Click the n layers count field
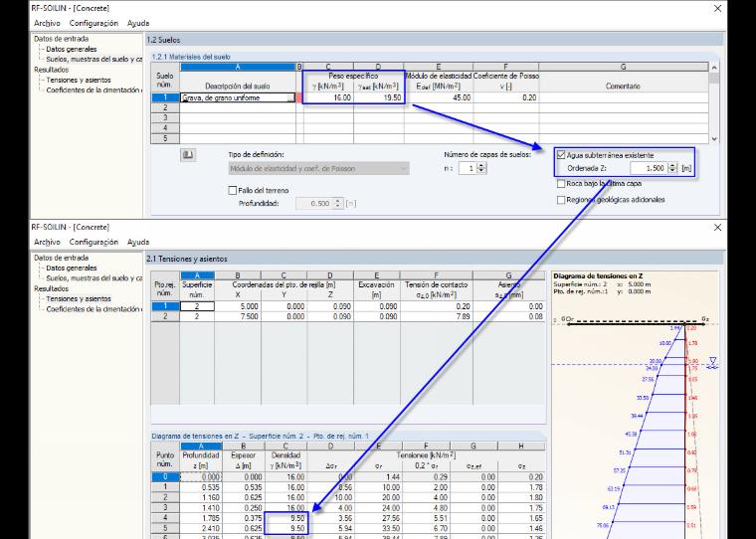 pyautogui.click(x=467, y=169)
